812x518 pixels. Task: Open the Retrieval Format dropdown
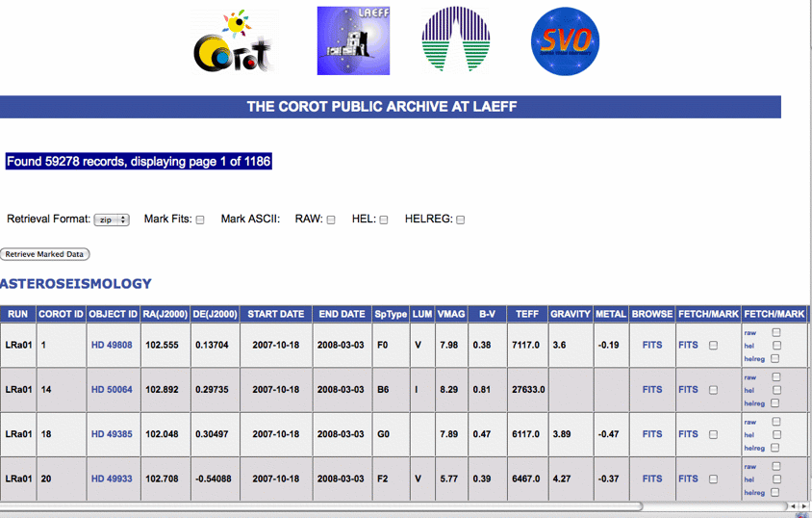tap(112, 220)
